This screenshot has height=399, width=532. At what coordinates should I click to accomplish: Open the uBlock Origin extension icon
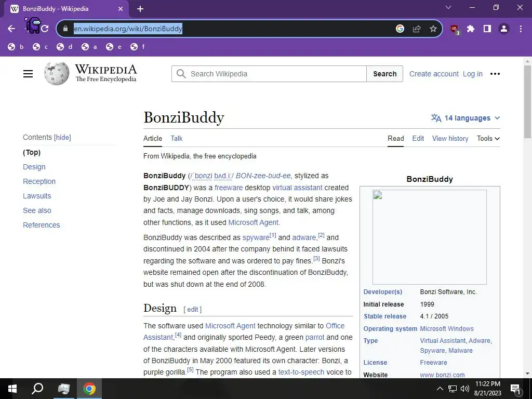pos(455,30)
